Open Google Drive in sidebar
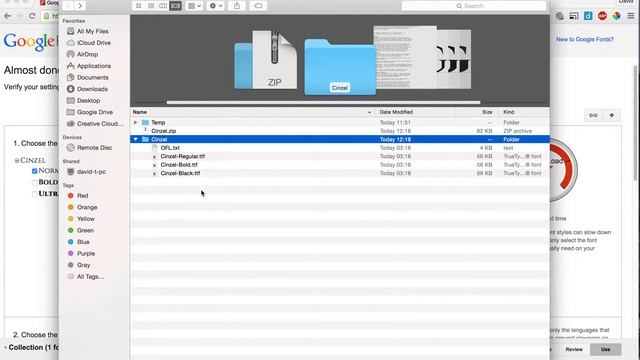 [94, 112]
